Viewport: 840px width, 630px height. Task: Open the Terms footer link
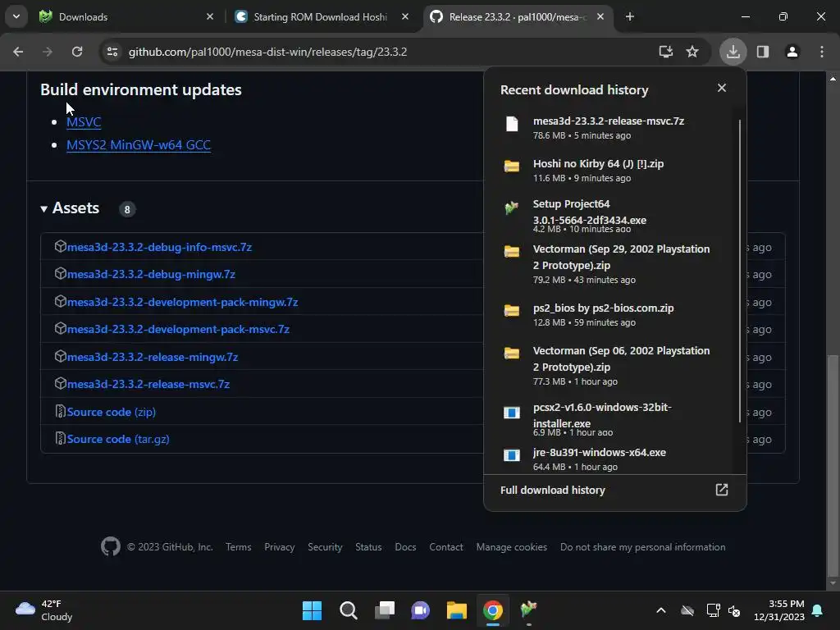coord(239,547)
